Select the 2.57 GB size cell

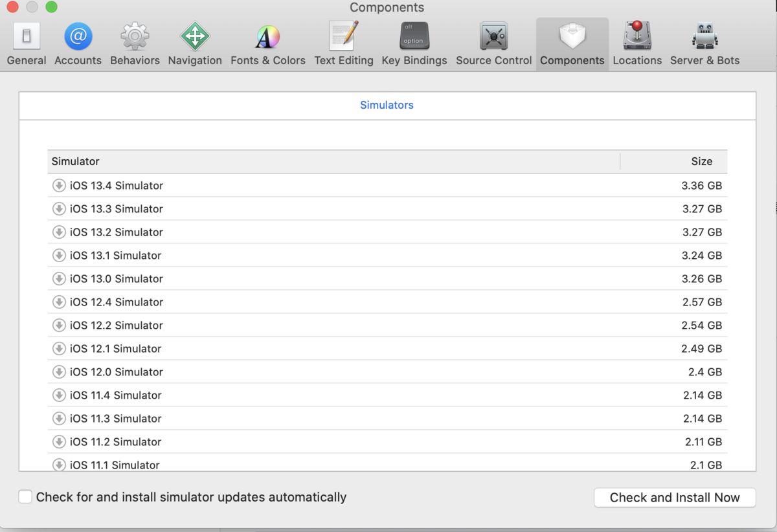[701, 302]
